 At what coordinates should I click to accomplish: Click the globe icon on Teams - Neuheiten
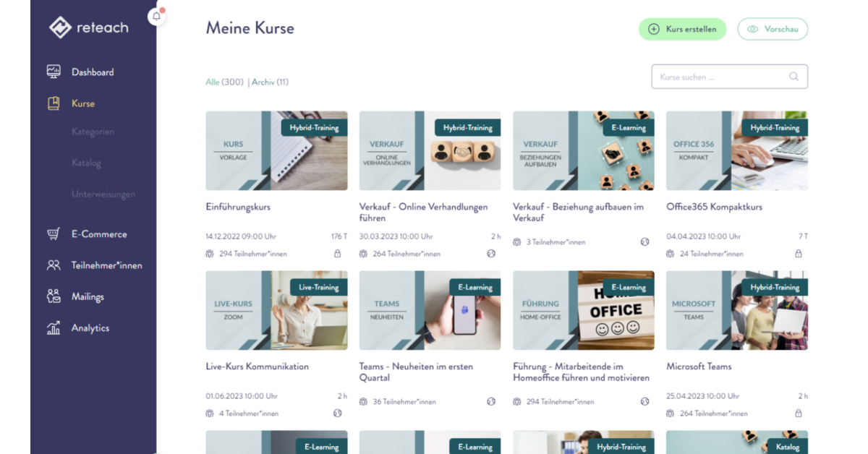point(491,402)
